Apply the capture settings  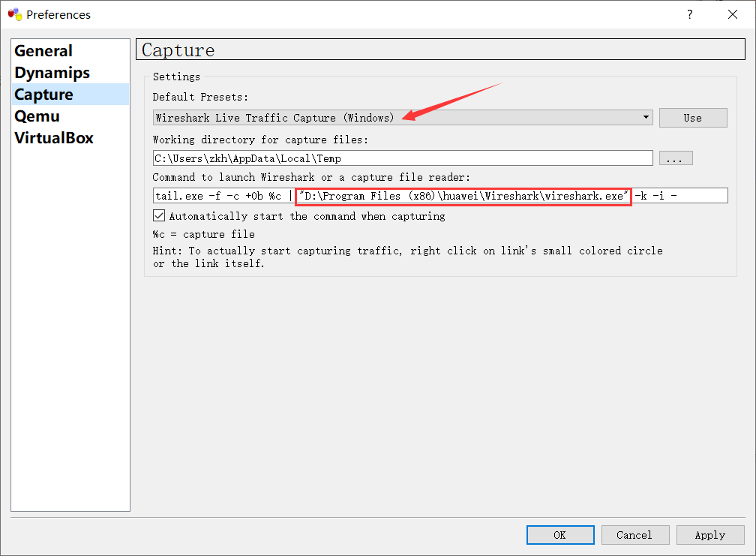coord(709,535)
